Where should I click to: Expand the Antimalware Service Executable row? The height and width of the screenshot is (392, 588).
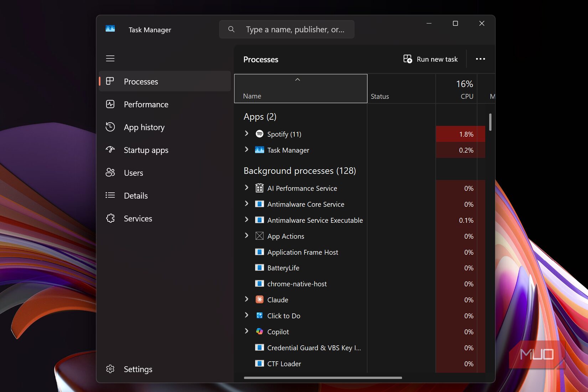click(x=246, y=220)
